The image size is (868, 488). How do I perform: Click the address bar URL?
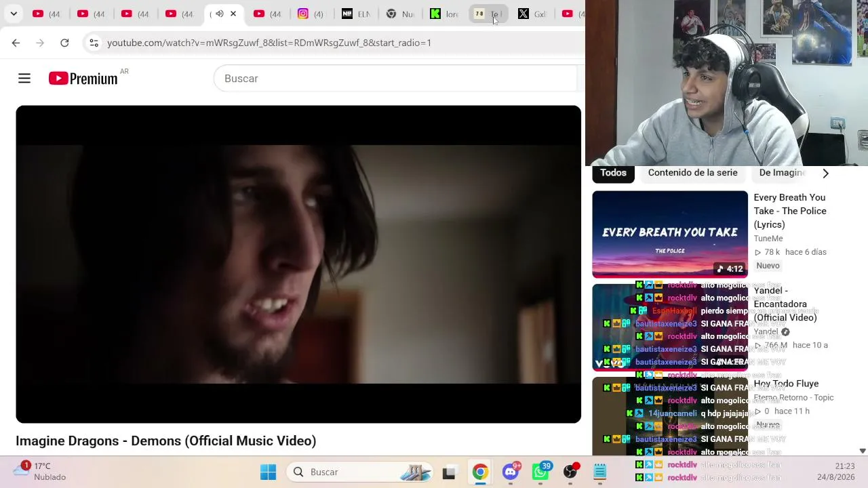269,43
